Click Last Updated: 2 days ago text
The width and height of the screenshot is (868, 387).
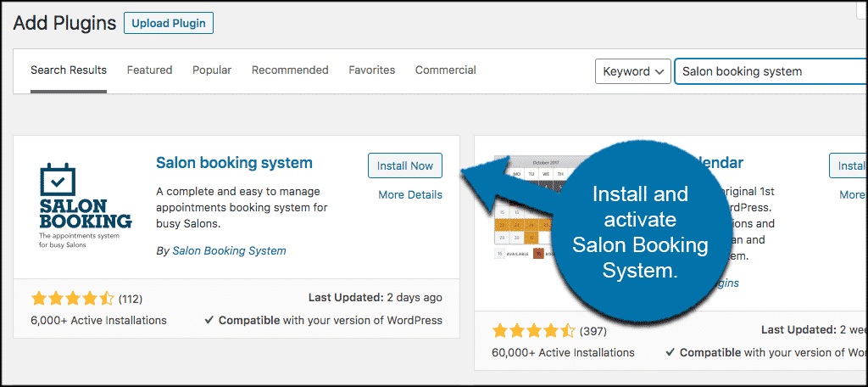[376, 298]
